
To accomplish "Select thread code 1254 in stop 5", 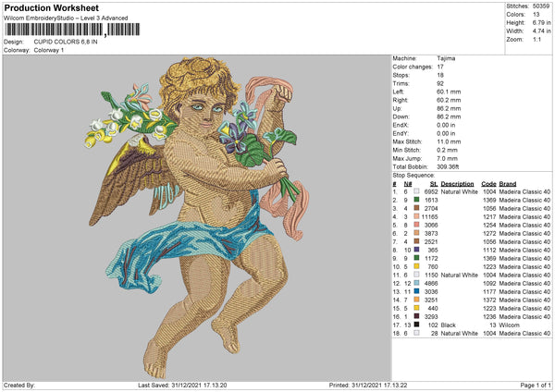I will [x=489, y=225].
